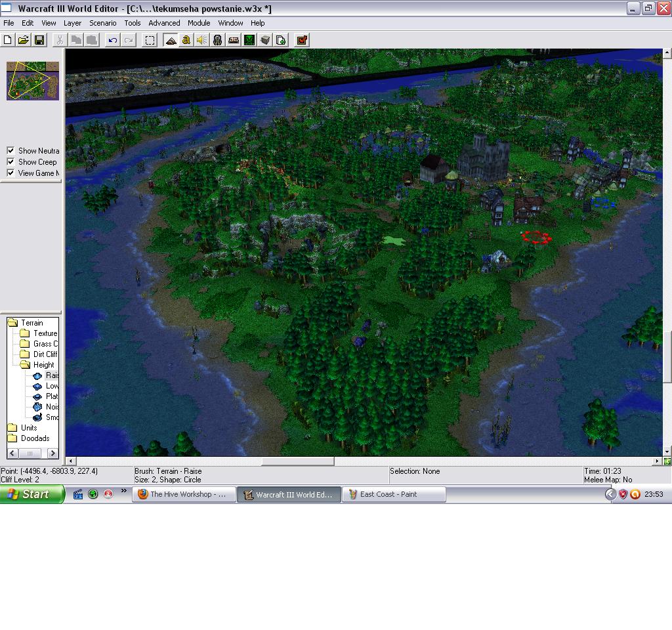Switch to East Coast - Paint taskbar window
Image resolution: width=672 pixels, height=630 pixels.
(394, 494)
